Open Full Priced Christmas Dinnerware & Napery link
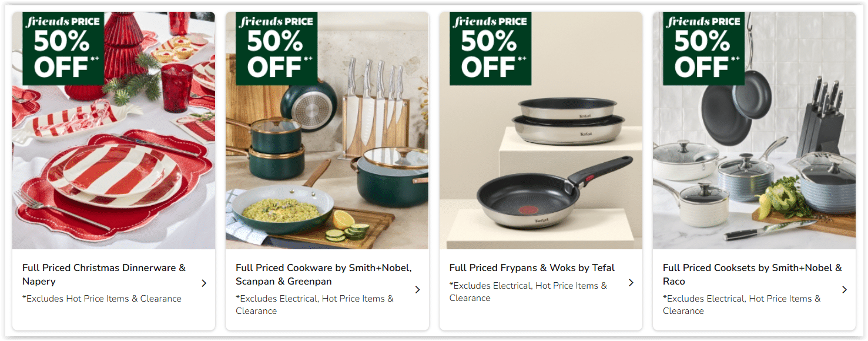Image resolution: width=868 pixels, height=341 pixels. [104, 275]
